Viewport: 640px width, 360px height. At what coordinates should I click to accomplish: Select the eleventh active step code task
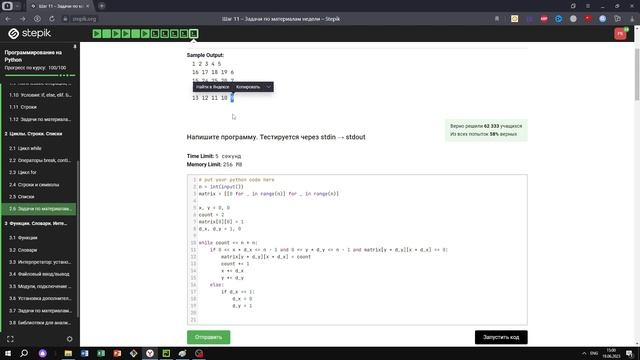point(193,33)
